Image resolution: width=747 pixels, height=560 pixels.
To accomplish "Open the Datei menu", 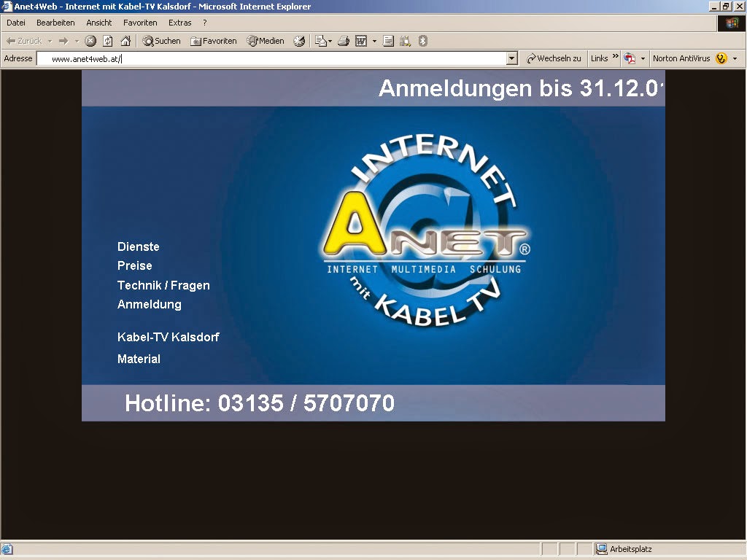I will coord(16,23).
